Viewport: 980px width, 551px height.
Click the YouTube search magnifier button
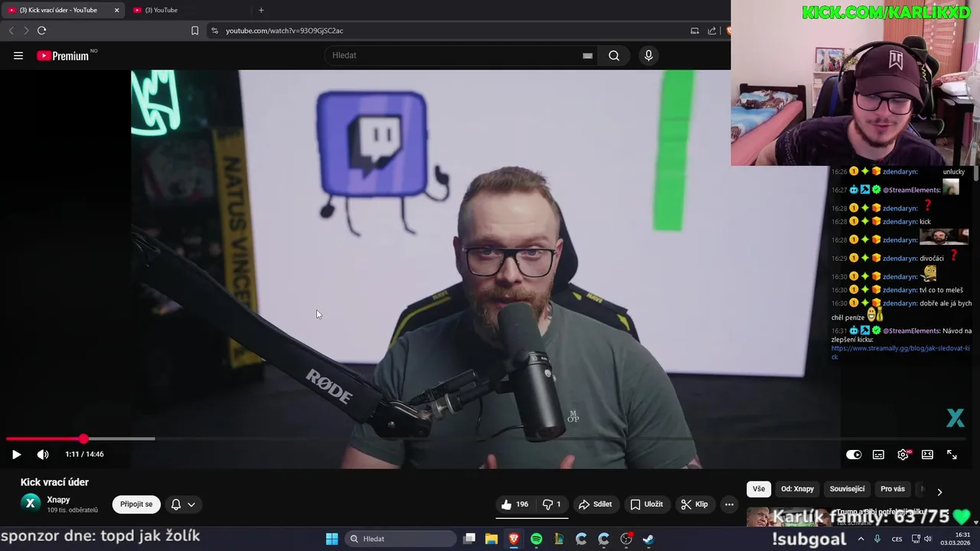(614, 55)
